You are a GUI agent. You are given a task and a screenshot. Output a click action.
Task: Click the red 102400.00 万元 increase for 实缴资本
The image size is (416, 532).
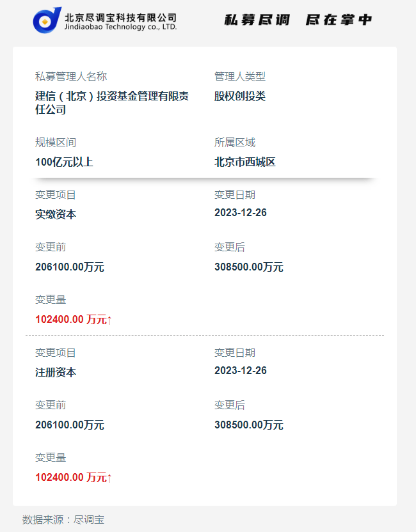coord(70,319)
